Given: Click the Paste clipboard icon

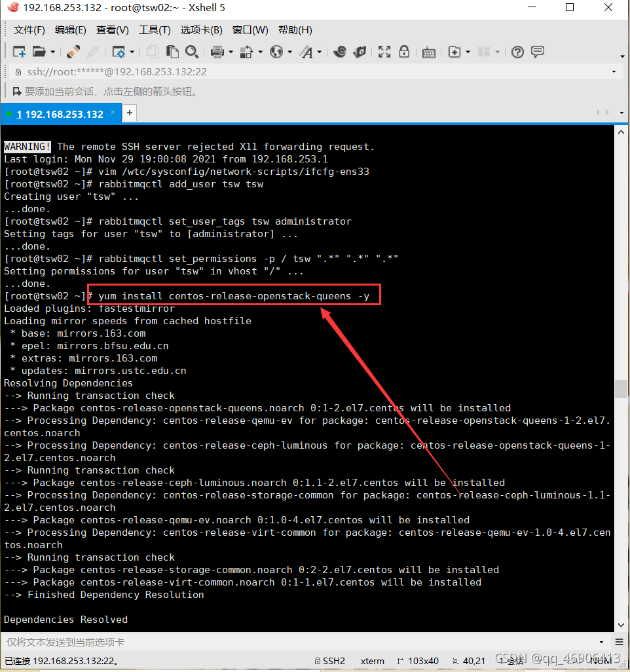Looking at the screenshot, I should 172,52.
